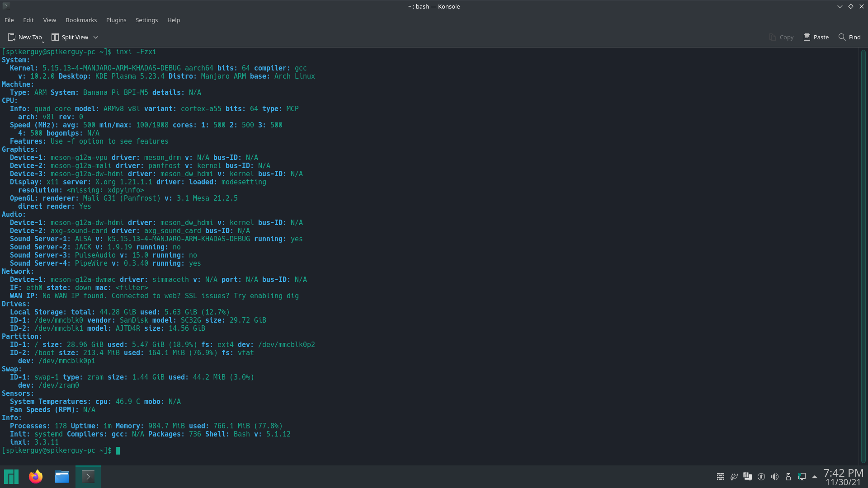Show hidden system tray icons
The width and height of the screenshot is (868, 488).
(815, 477)
